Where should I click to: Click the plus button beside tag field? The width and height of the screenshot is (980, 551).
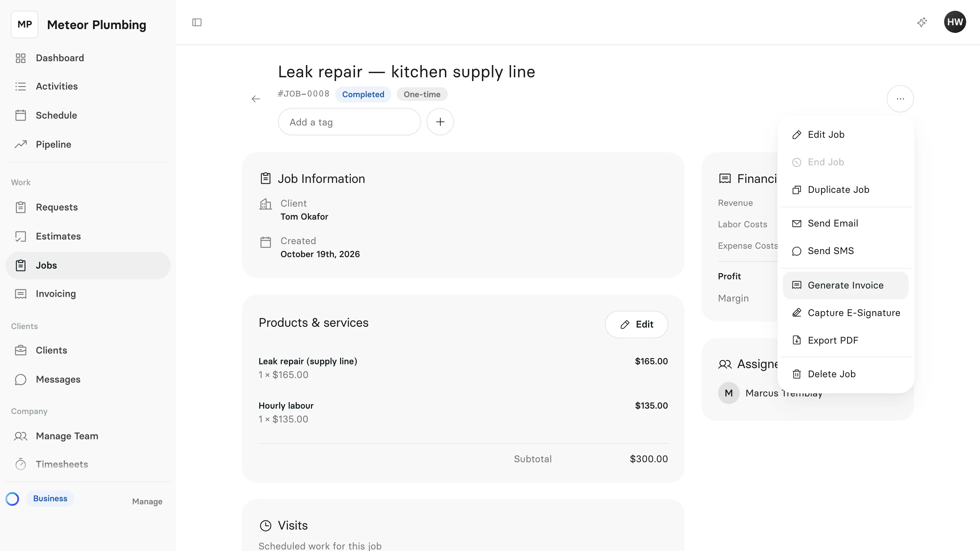pyautogui.click(x=440, y=122)
